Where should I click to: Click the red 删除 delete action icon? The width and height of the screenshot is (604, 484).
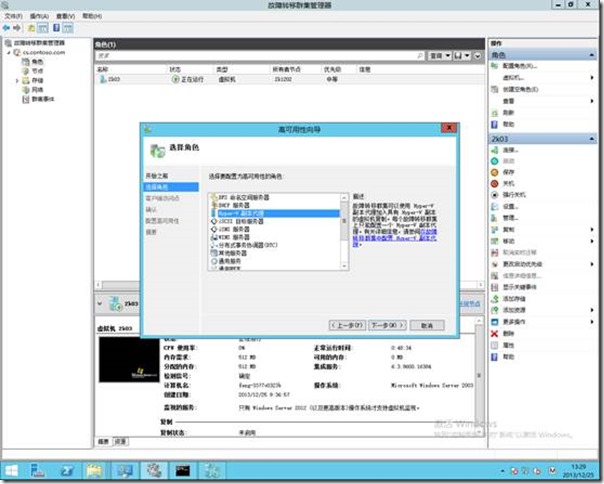coord(495,334)
